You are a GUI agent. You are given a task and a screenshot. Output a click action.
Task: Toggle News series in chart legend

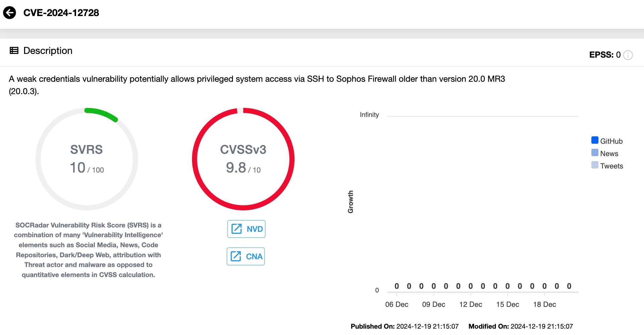(x=605, y=153)
